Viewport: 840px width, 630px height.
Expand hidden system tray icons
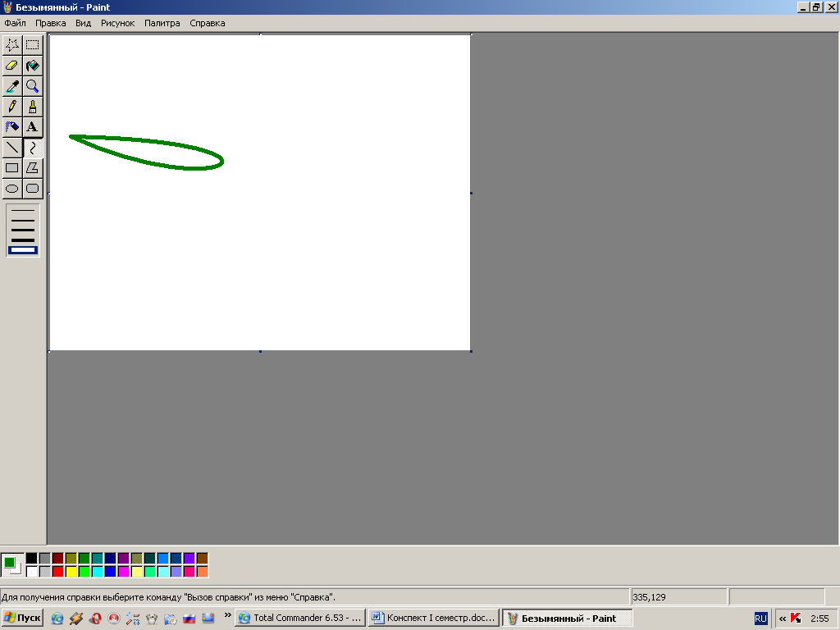782,619
